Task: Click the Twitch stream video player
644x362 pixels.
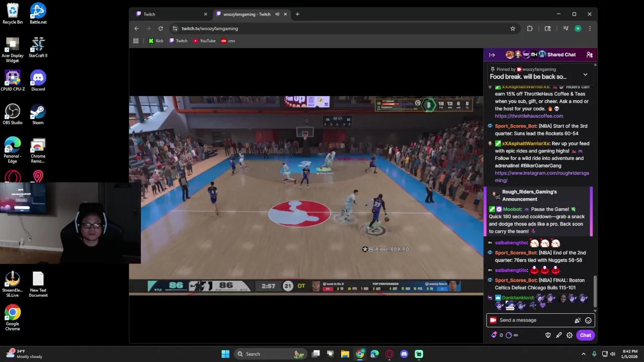Action: click(x=306, y=195)
